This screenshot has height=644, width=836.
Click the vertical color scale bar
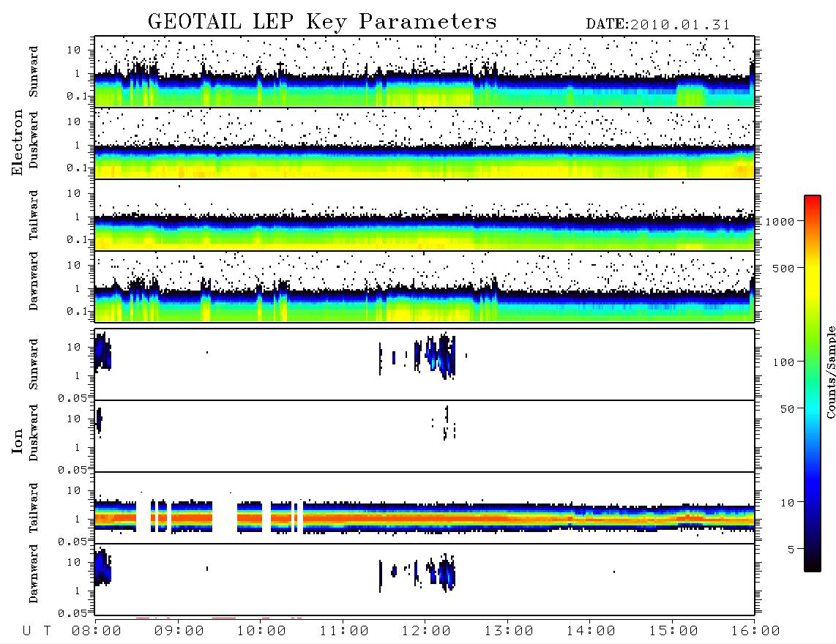tap(812, 383)
